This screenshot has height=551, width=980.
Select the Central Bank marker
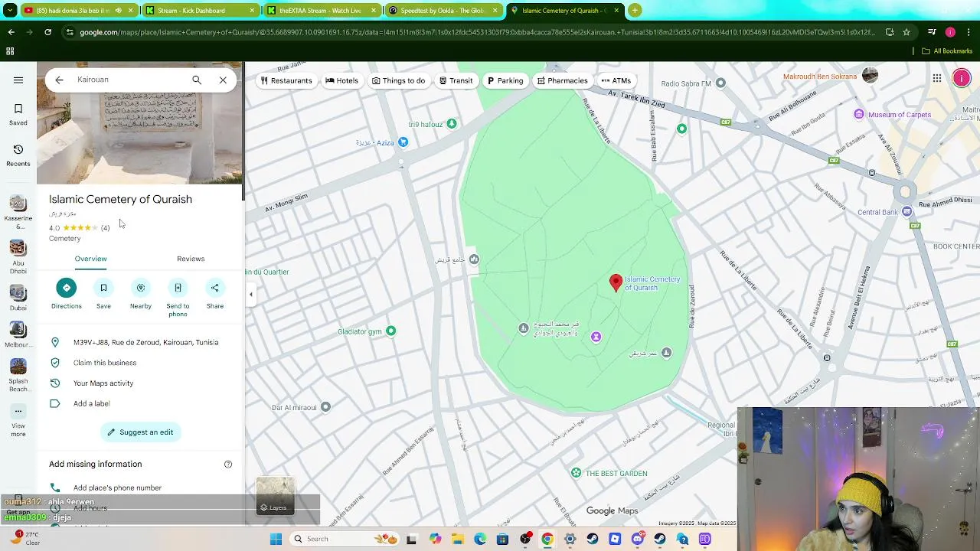tap(907, 212)
